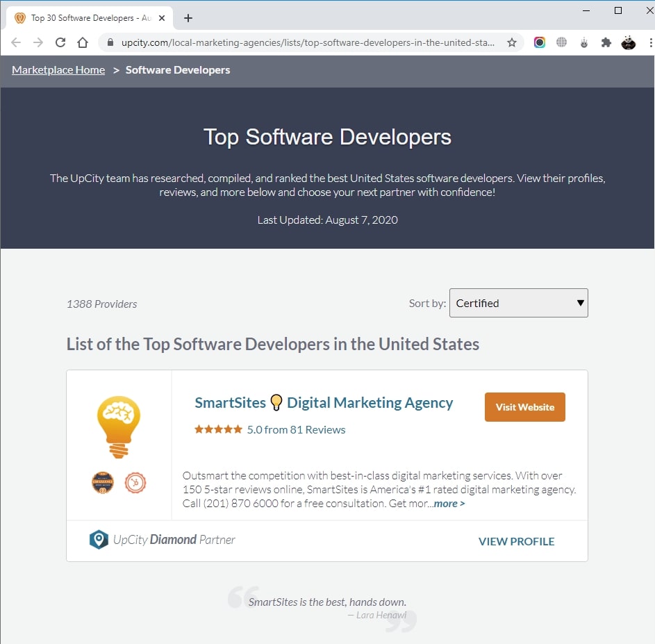View site info via the padlock icon
655x644 pixels.
[110, 42]
